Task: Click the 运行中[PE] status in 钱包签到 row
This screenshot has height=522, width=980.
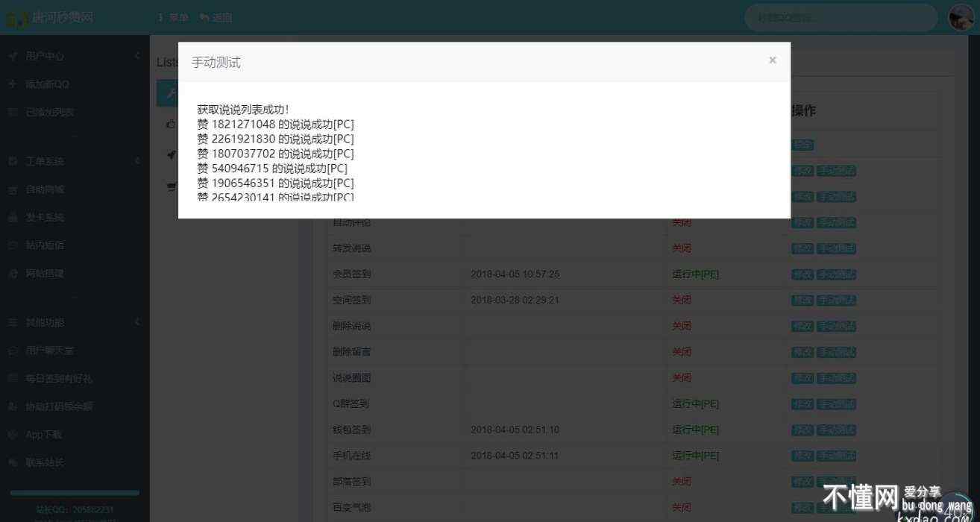Action: pos(695,430)
